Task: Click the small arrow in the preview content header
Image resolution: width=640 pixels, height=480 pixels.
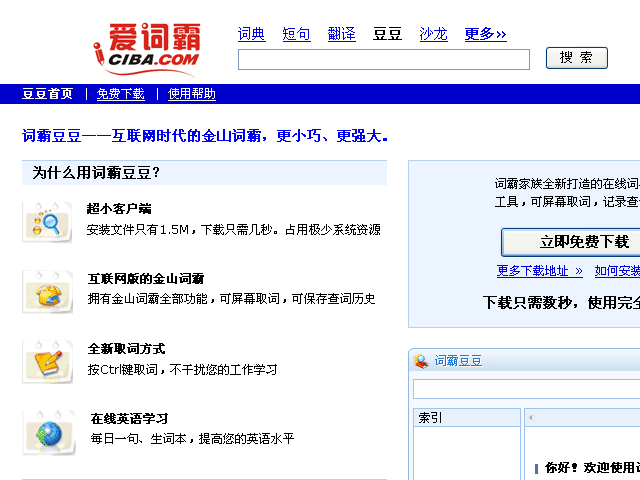Action: click(531, 418)
